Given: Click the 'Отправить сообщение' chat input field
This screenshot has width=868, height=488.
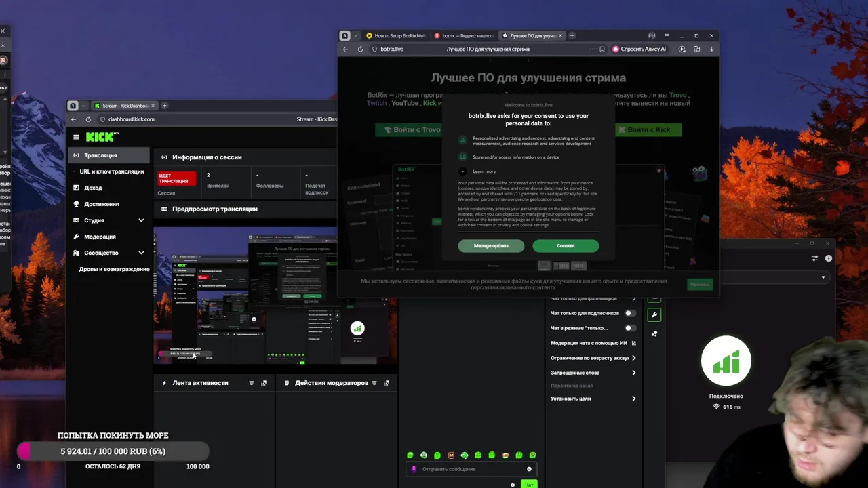Looking at the screenshot, I should point(472,469).
